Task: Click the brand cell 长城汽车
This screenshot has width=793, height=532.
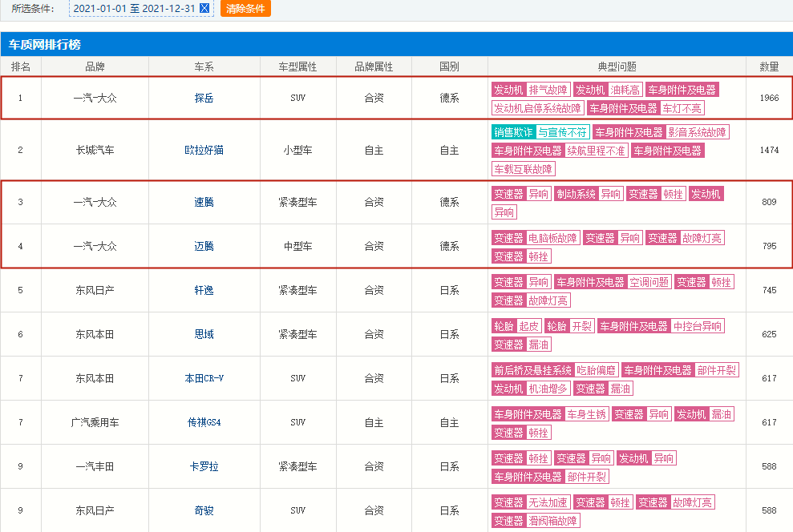Action: tap(95, 150)
